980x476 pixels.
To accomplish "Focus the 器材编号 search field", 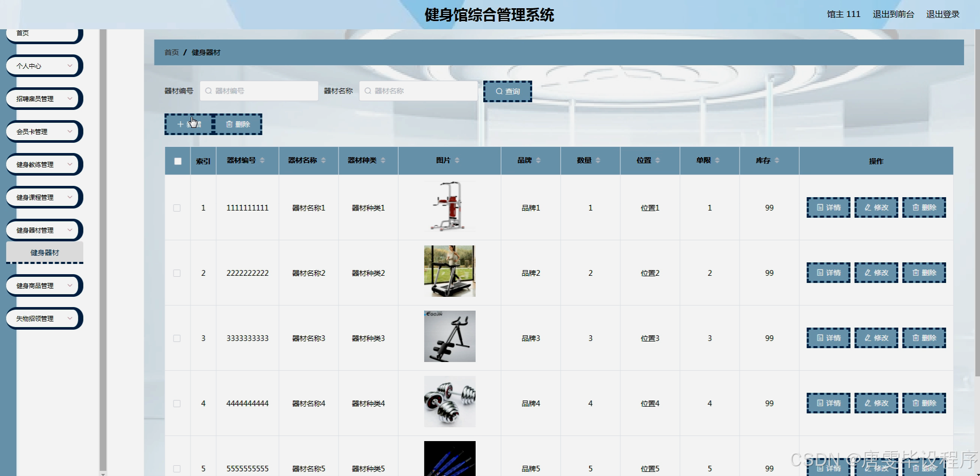I will tap(259, 91).
